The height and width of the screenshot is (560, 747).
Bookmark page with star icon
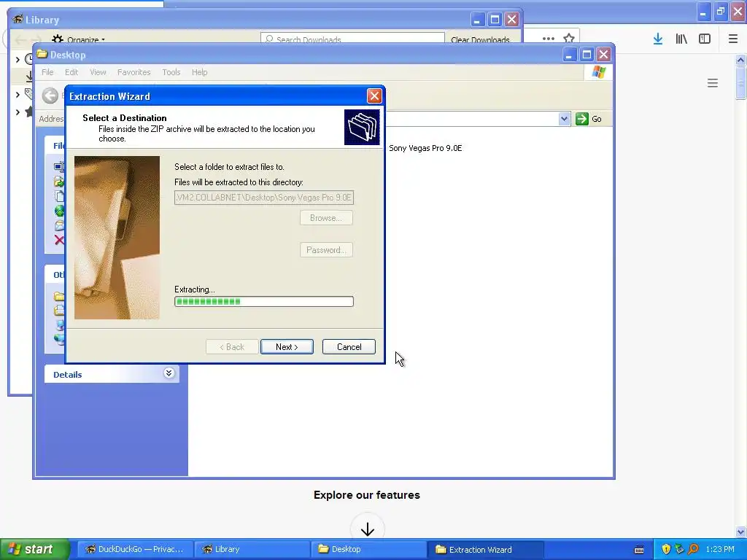pos(569,39)
